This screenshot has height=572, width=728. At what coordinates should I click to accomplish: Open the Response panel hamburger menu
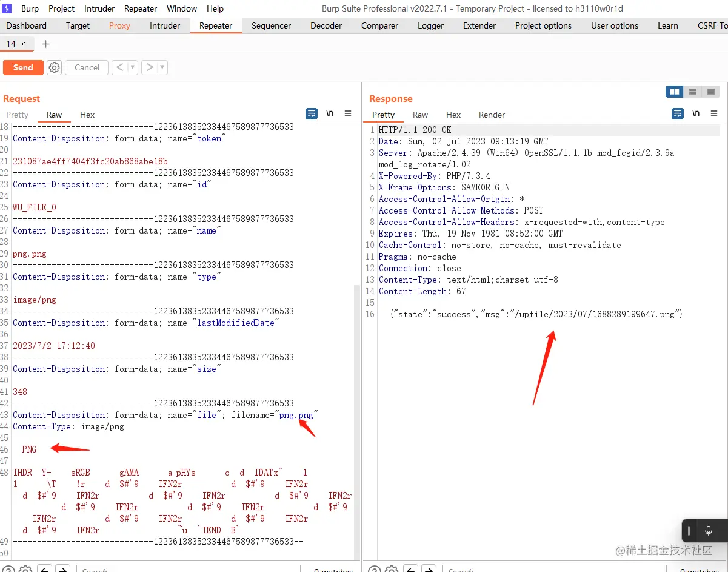[714, 113]
